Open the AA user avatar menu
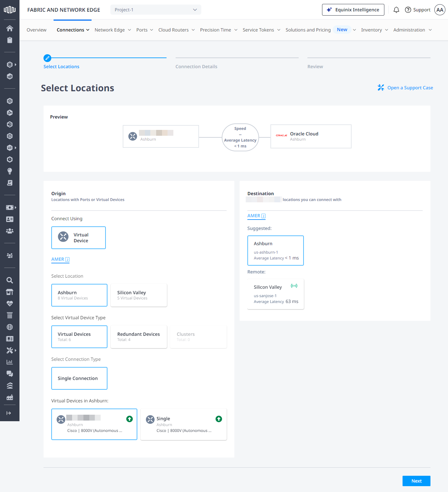The image size is (448, 492). point(440,10)
